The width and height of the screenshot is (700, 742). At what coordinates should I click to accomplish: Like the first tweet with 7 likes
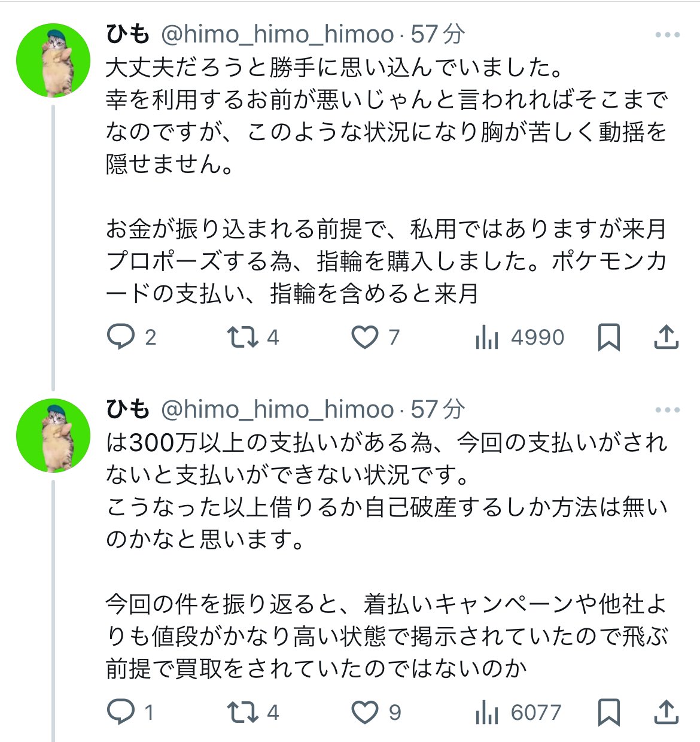click(364, 337)
